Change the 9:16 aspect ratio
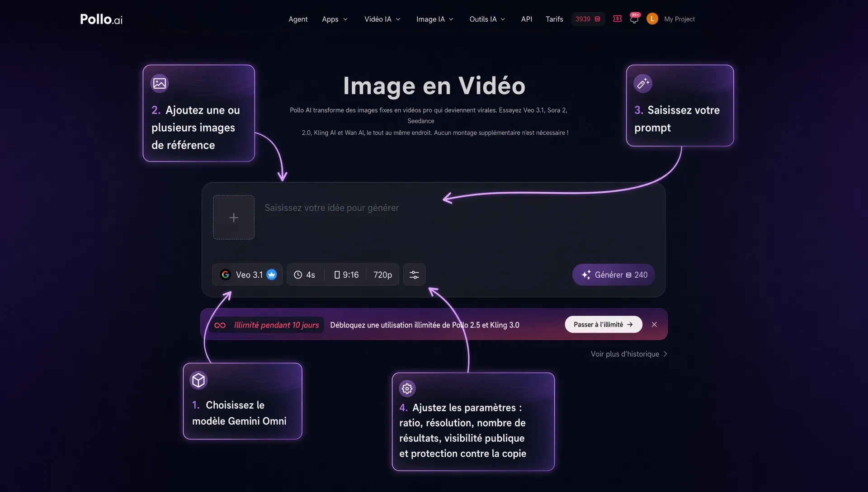868x492 pixels. (347, 274)
